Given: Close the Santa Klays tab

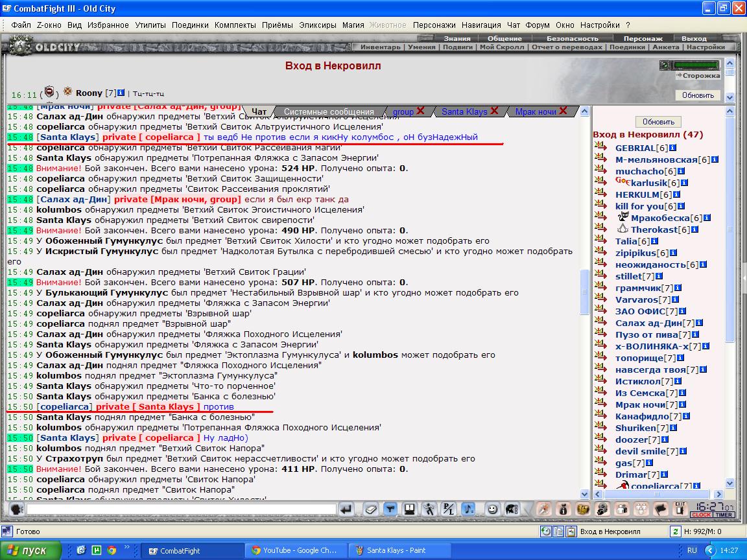Looking at the screenshot, I should pyautogui.click(x=494, y=111).
